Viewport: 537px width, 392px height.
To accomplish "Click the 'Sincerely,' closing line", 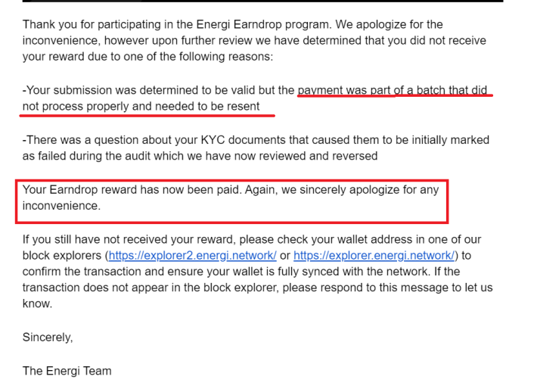I will point(48,338).
